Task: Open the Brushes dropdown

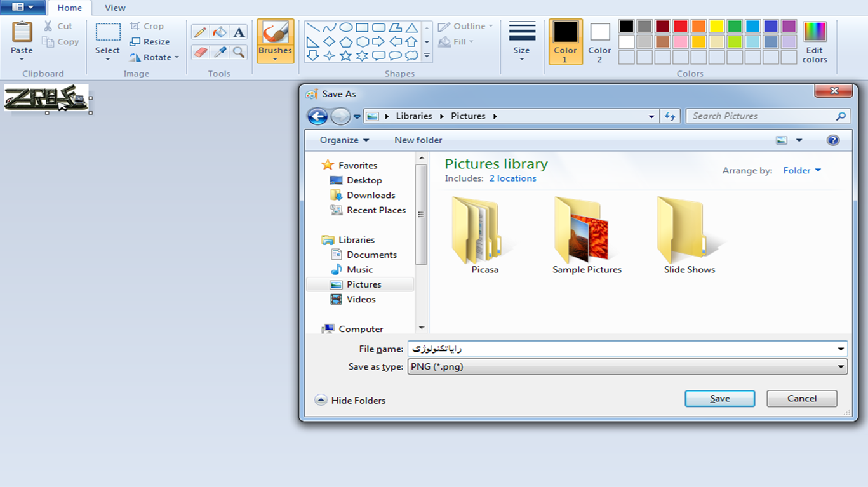Action: pyautogui.click(x=275, y=59)
